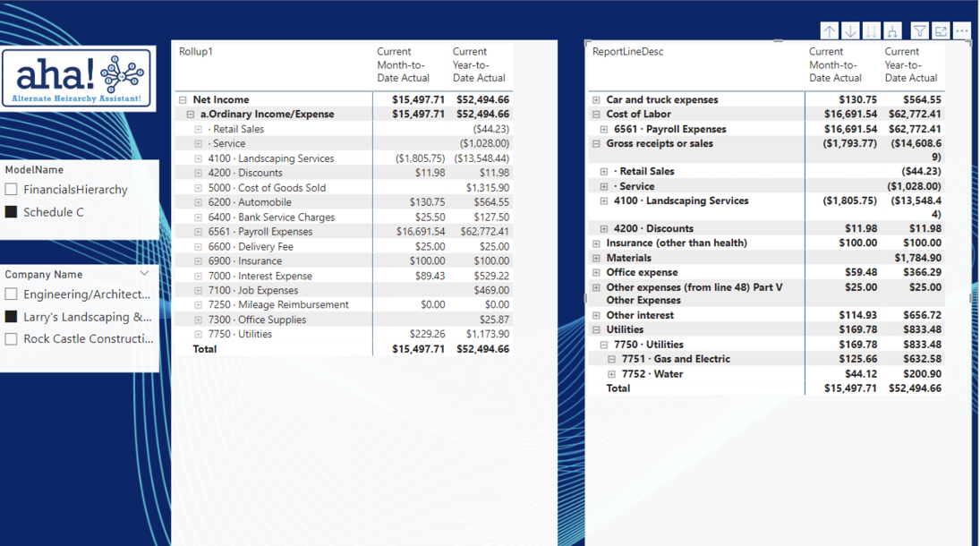
Task: Go to next level in hierarchy icon
Action: click(871, 30)
